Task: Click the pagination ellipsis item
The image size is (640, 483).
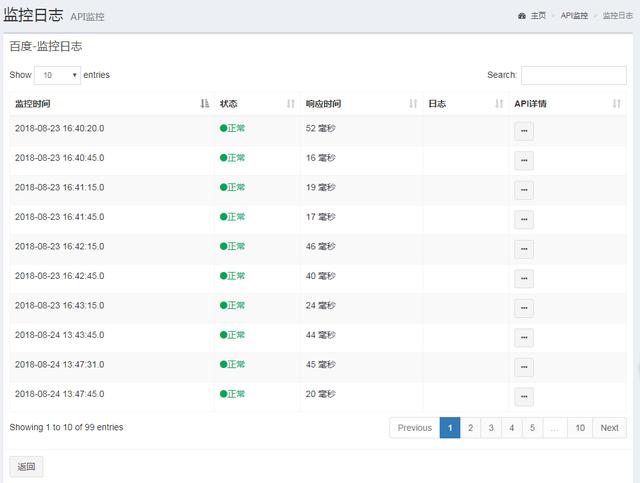Action: [555, 428]
